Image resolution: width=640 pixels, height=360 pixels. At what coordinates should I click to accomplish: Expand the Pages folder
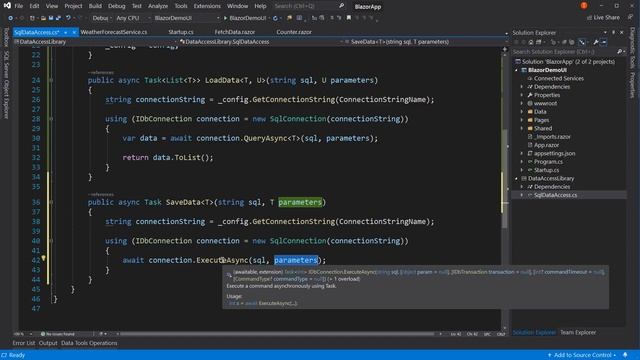point(522,120)
